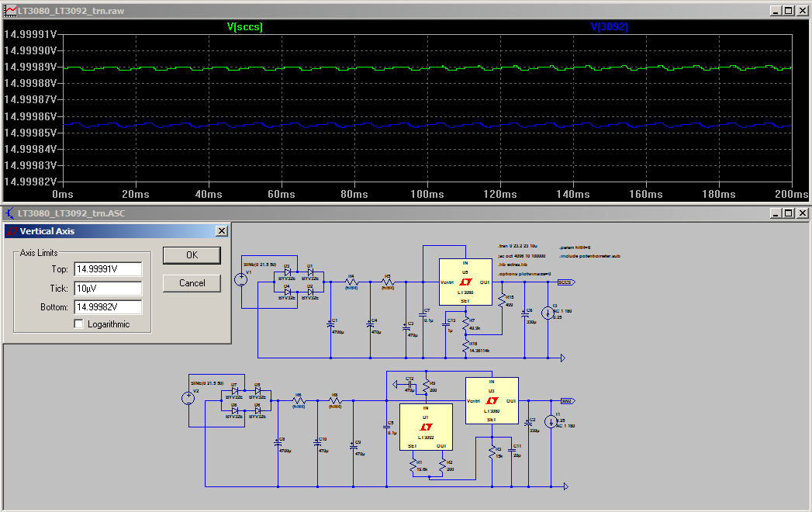The width and height of the screenshot is (812, 512).
Task: Close the LT3080_LT3092_trn.ASC schematic window
Action: pos(802,213)
